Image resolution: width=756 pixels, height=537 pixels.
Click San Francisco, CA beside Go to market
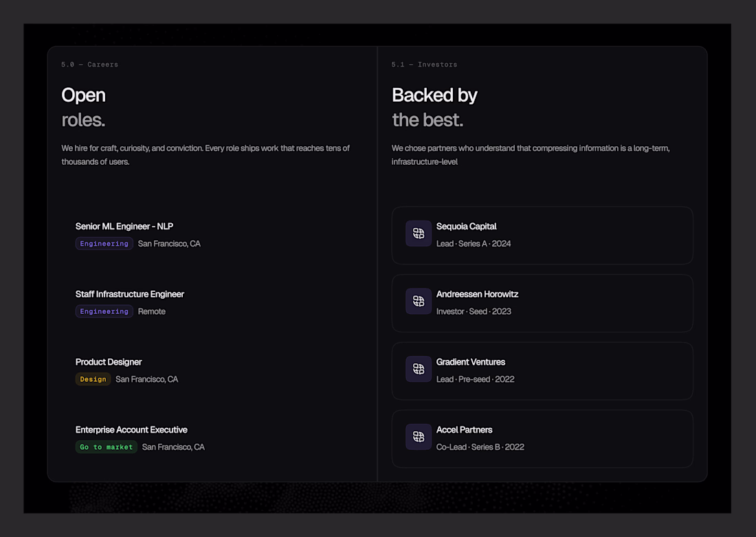click(173, 447)
